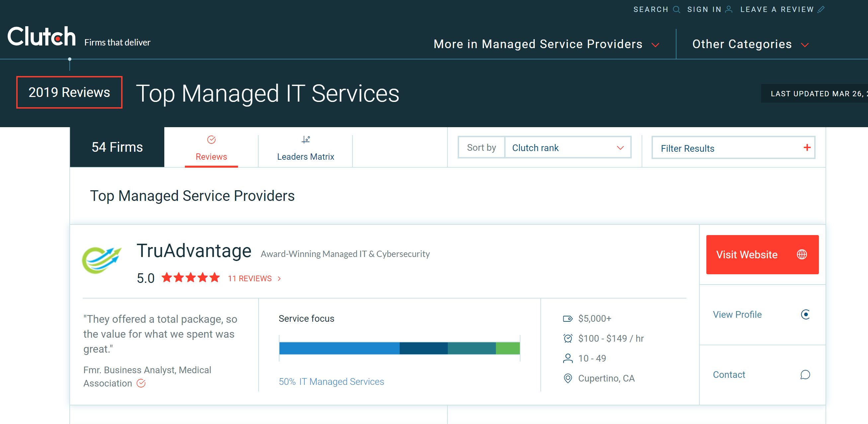
Task: Click the leave a review pencil icon
Action: (821, 9)
